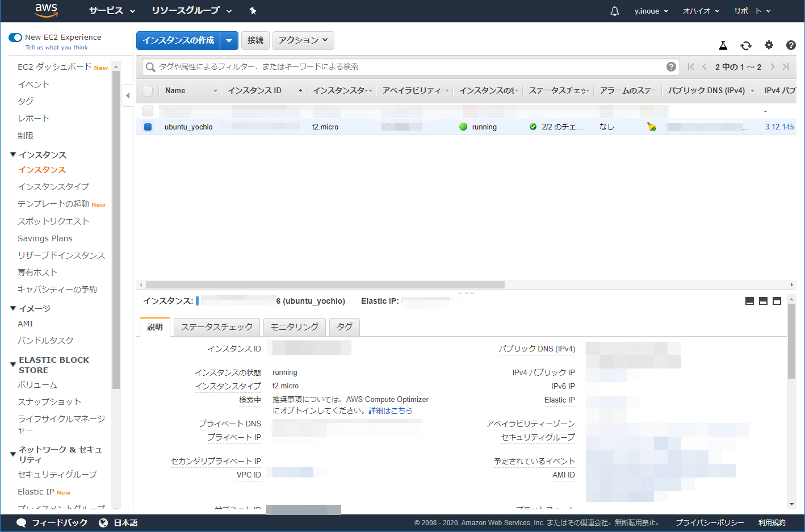Open the リソースグループ dropdown
805x532 pixels.
[x=191, y=11]
